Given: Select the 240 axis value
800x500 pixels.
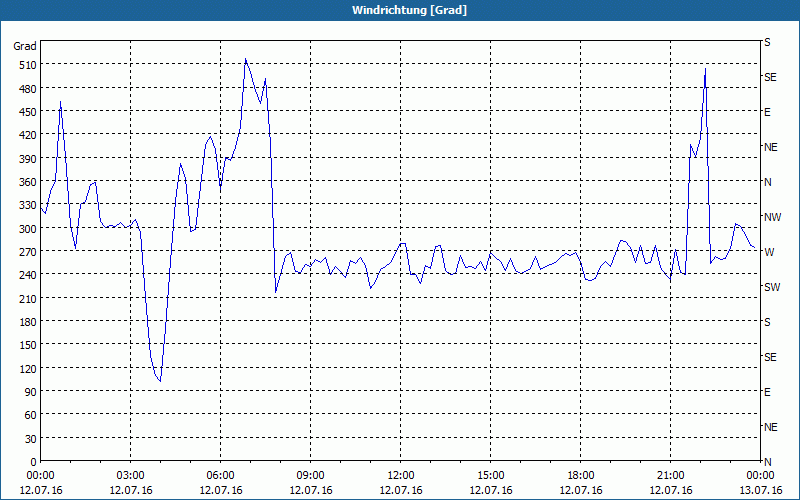Looking at the screenshot, I should coord(28,275).
